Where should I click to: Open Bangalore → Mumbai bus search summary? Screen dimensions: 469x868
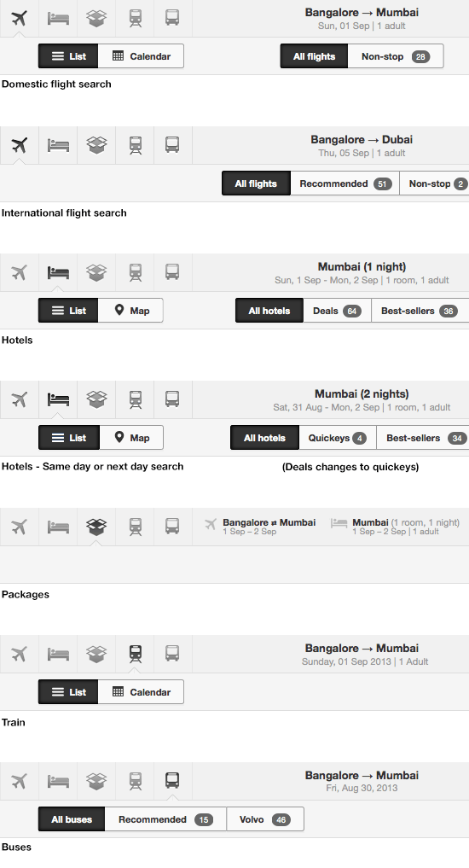pos(362,781)
